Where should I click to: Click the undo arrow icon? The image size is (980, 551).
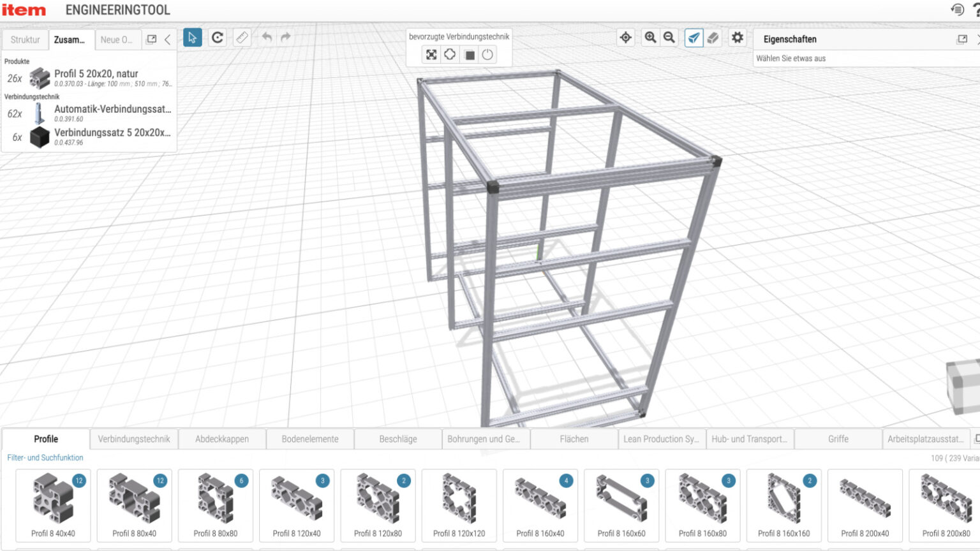[266, 38]
